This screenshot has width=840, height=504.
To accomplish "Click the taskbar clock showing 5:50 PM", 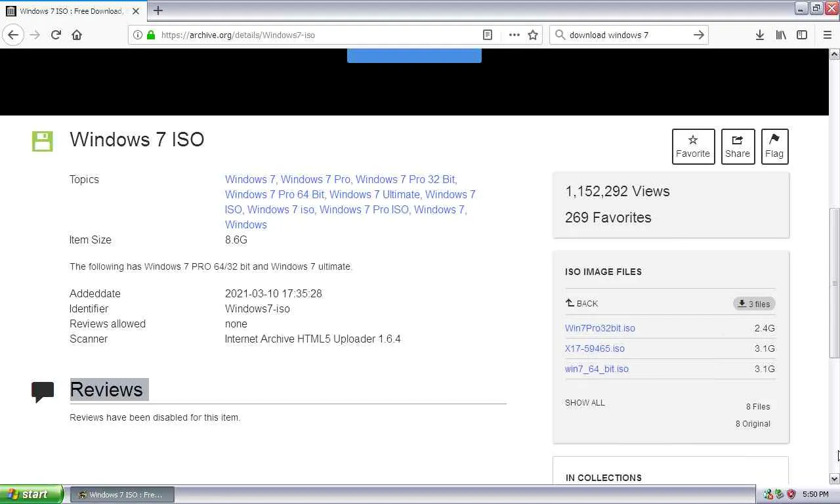I will 815,494.
